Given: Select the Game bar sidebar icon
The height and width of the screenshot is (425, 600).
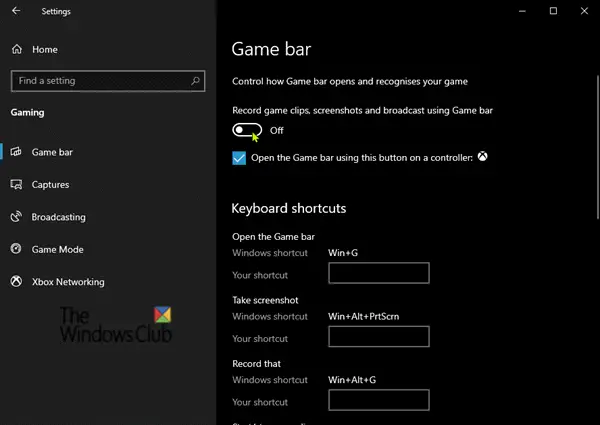Looking at the screenshot, I should (16, 151).
